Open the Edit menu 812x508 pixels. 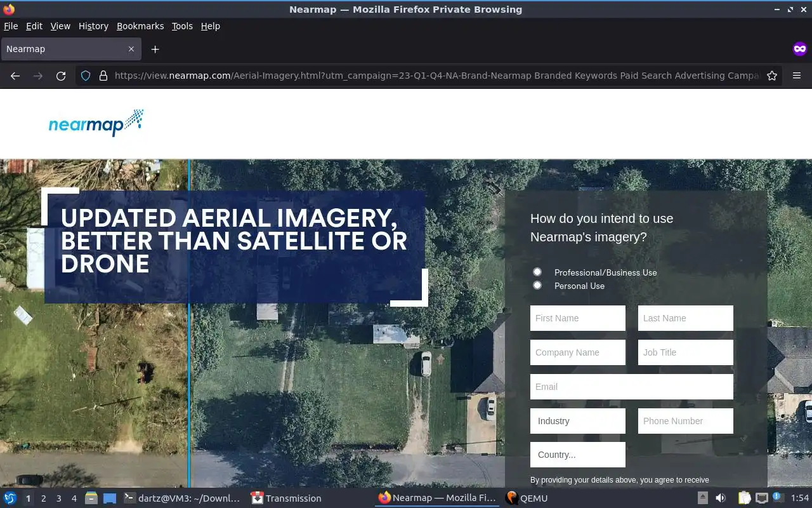point(34,26)
